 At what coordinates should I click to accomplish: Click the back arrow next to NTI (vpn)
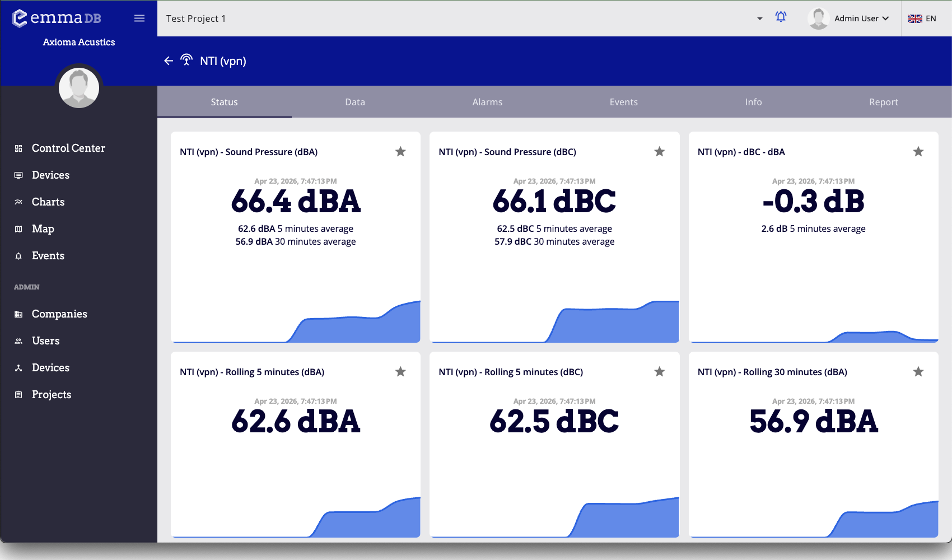pyautogui.click(x=168, y=61)
